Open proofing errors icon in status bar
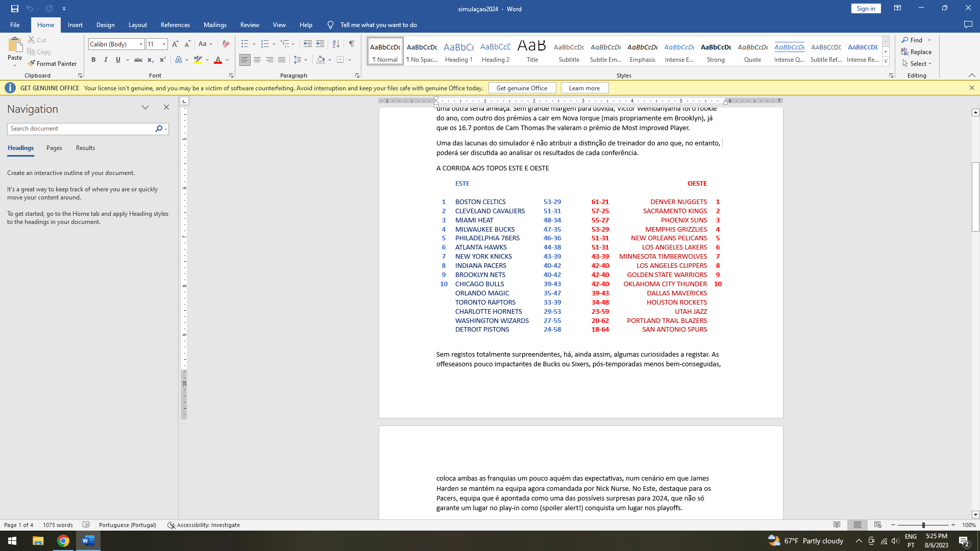This screenshot has width=980, height=551. click(x=86, y=525)
